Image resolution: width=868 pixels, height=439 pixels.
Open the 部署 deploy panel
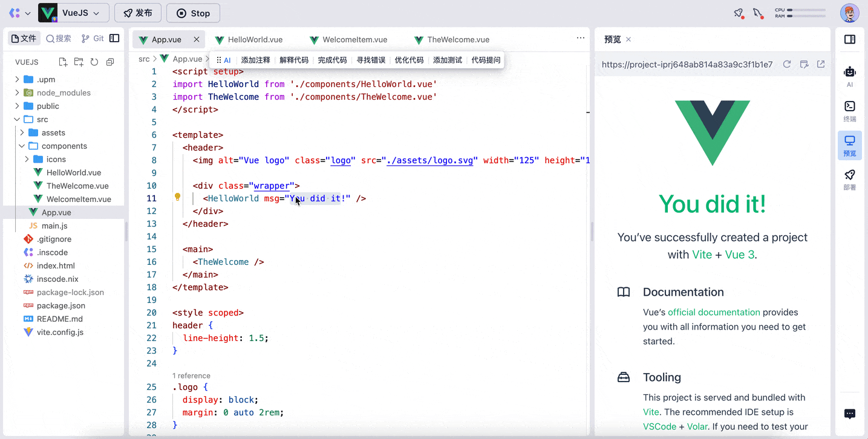850,180
